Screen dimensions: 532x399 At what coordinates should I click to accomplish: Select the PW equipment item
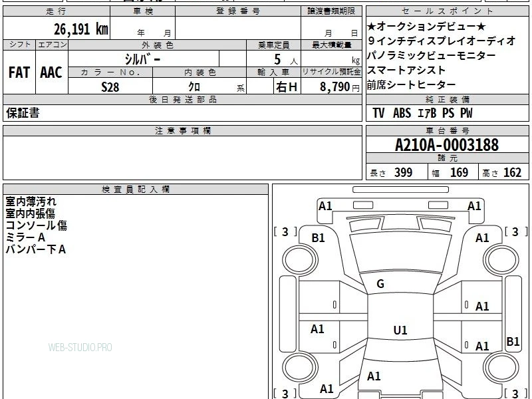click(x=466, y=113)
